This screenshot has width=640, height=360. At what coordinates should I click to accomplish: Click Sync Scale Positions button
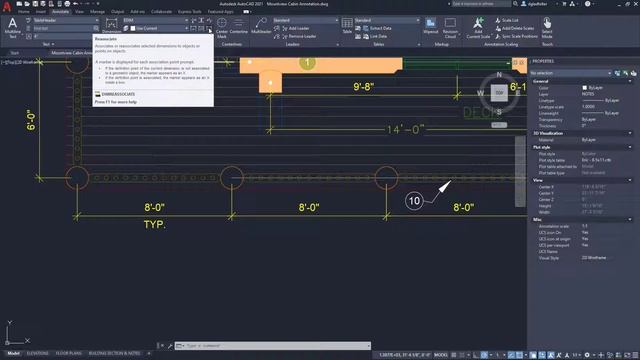(x=516, y=36)
